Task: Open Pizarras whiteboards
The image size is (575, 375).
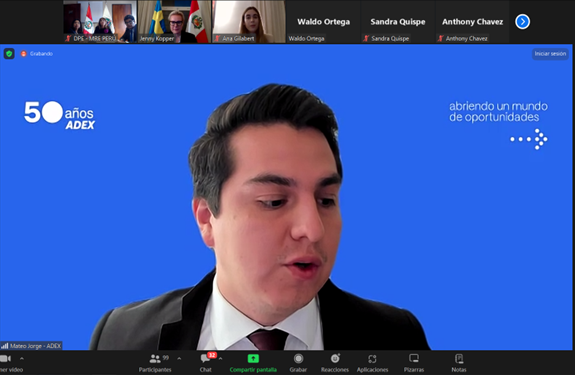Action: pos(414,363)
